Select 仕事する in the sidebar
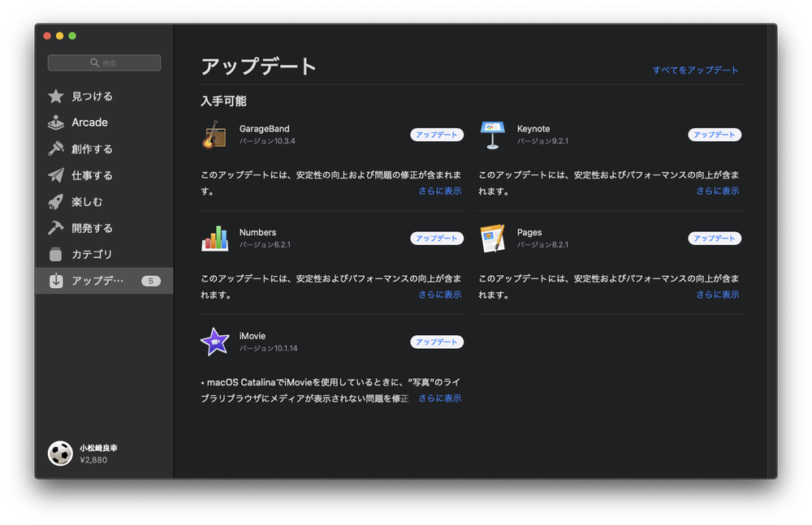 click(x=104, y=175)
